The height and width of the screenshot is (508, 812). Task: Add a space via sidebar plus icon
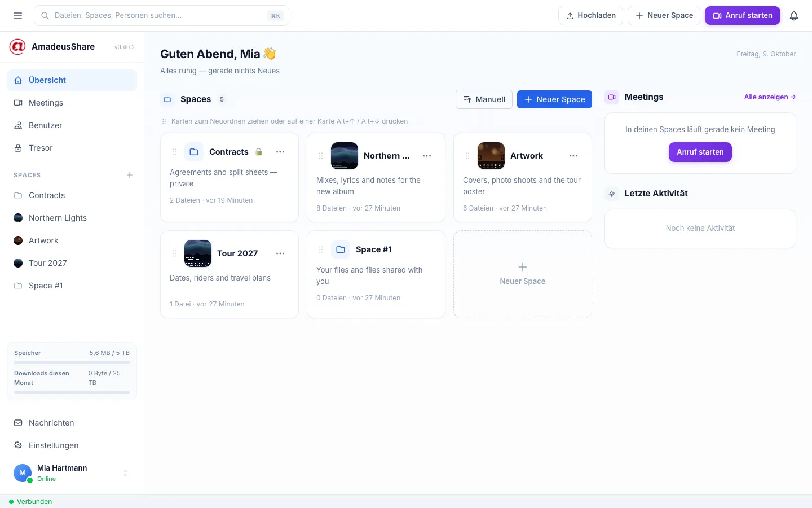click(130, 175)
